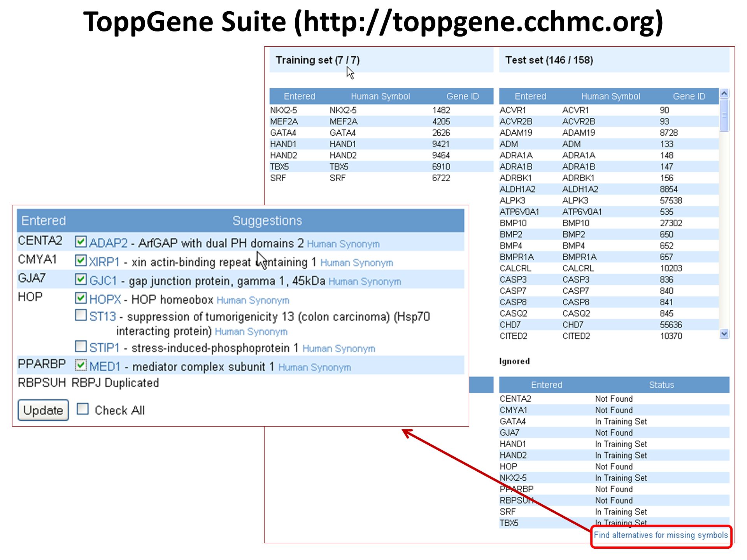Click Gene ID header in test set table
Viewport: 747px width, 560px height.
(x=689, y=96)
